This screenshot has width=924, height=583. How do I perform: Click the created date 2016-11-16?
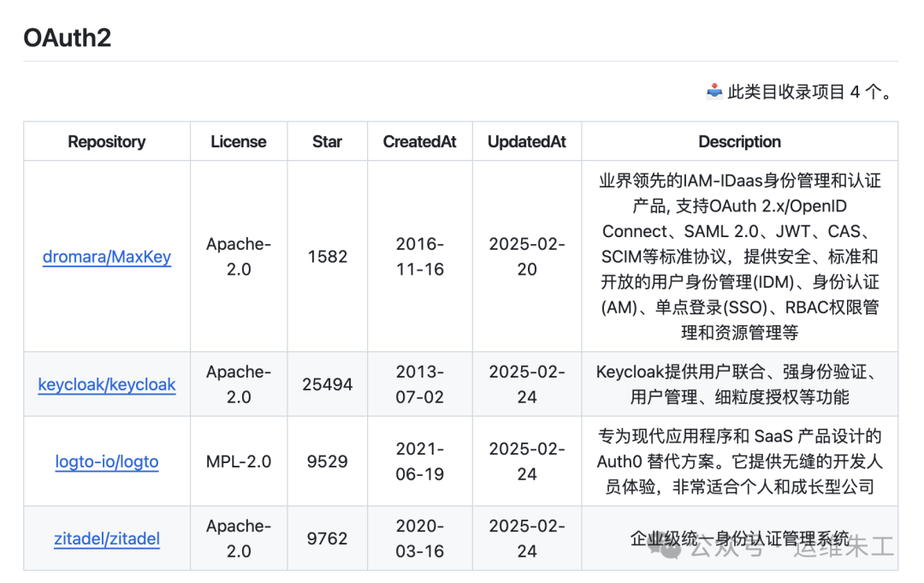click(x=419, y=257)
